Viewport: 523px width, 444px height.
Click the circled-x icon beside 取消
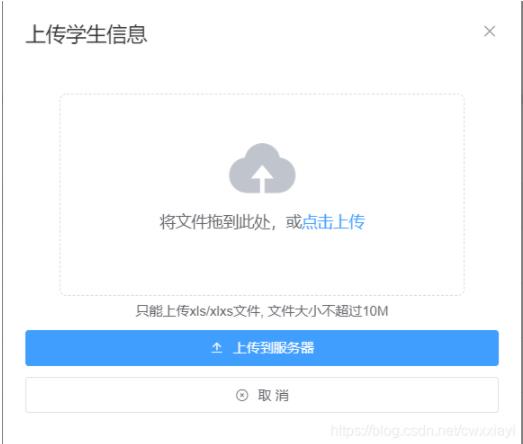click(x=242, y=395)
